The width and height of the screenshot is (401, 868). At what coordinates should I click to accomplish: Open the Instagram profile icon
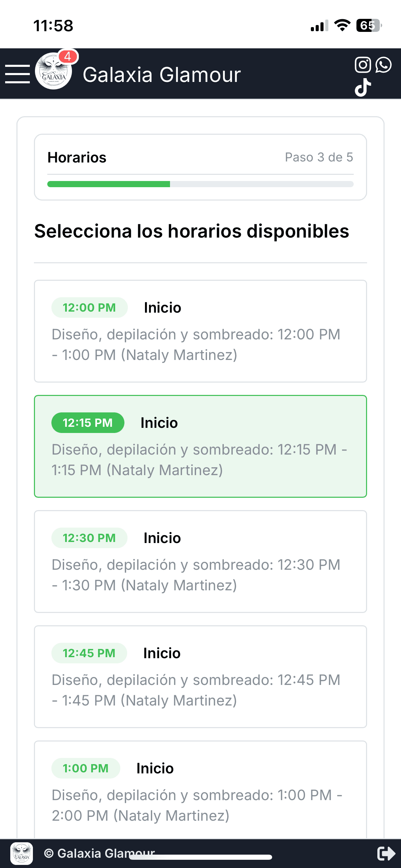pos(363,65)
